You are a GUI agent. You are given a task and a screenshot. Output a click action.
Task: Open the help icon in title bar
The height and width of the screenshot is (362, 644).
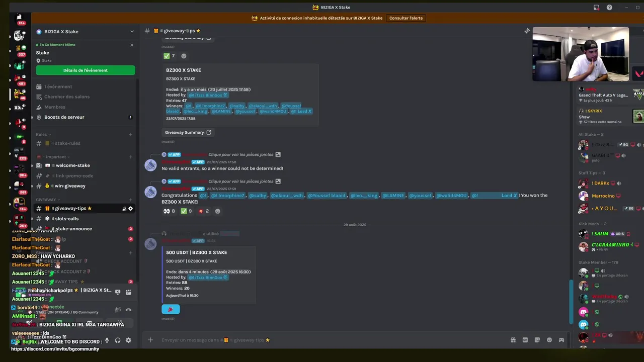point(609,7)
